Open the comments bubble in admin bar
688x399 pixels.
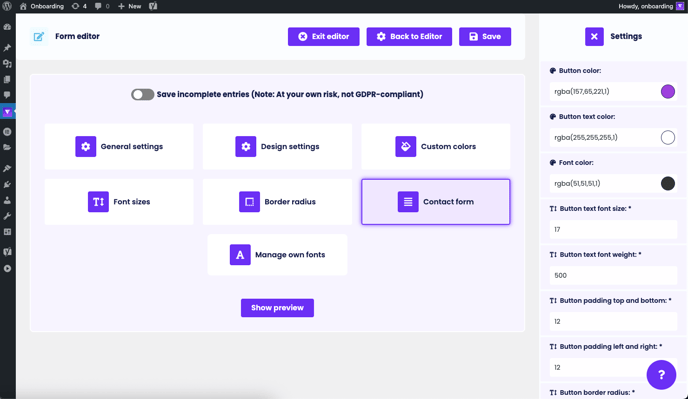coord(102,6)
